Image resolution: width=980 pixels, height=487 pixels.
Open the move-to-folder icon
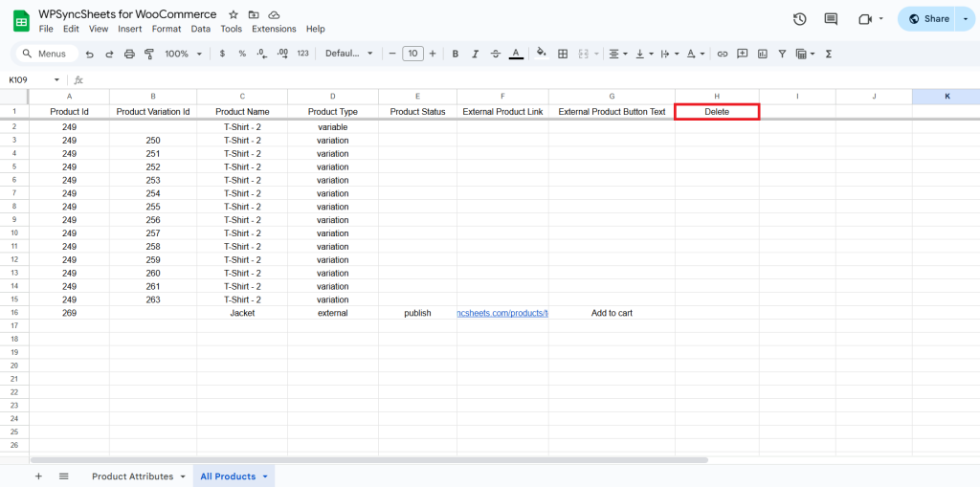[x=253, y=14]
